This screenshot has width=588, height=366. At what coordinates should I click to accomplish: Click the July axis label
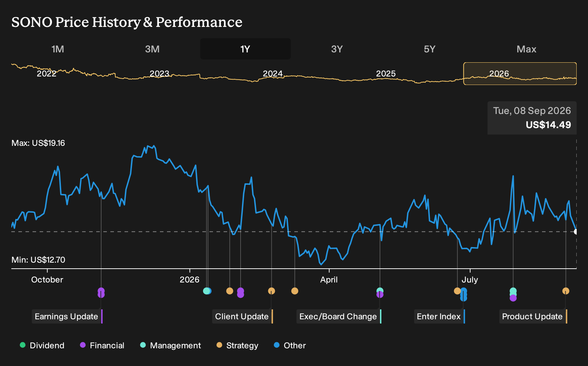470,280
